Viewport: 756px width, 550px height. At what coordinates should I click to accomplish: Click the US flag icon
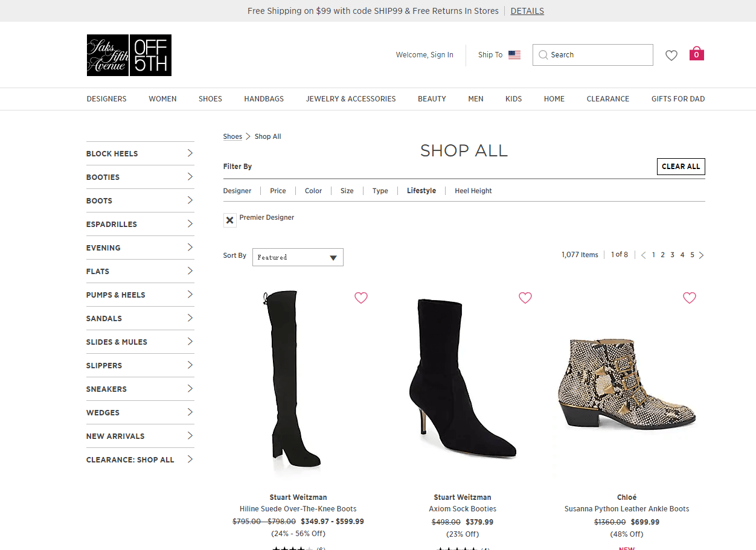(514, 55)
